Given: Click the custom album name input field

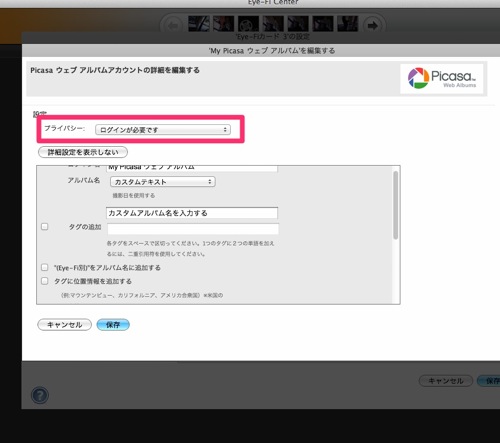Looking at the screenshot, I should tap(192, 213).
